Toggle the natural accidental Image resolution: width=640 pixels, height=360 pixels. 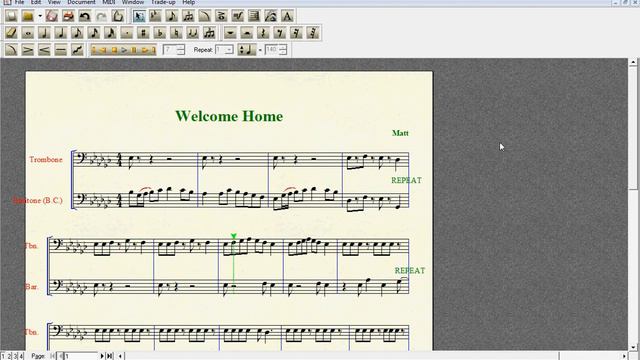pyautogui.click(x=176, y=33)
